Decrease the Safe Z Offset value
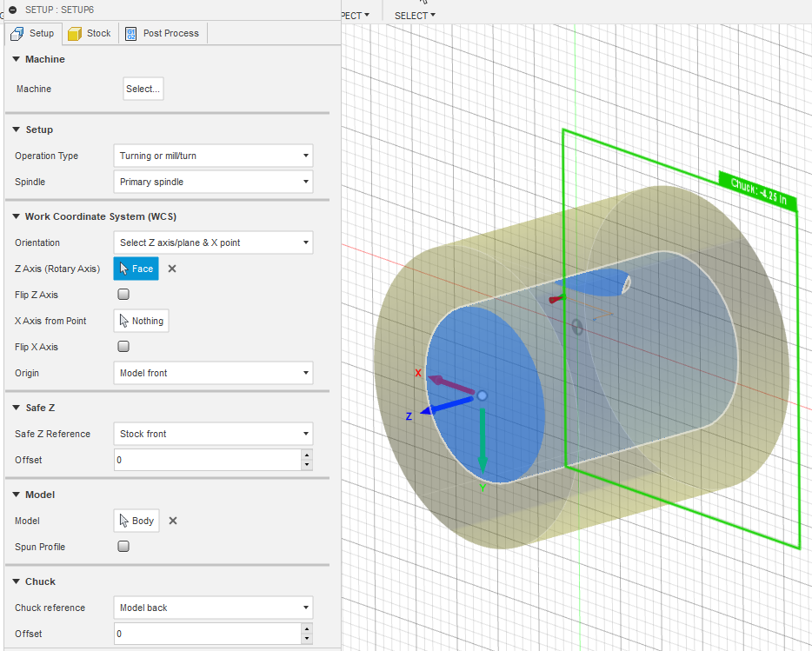This screenshot has width=812, height=651. click(307, 465)
